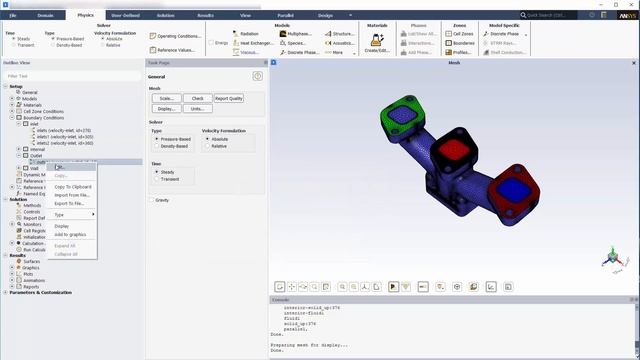Expand the internal boundary group
The width and height of the screenshot is (640, 360).
[x=19, y=149]
